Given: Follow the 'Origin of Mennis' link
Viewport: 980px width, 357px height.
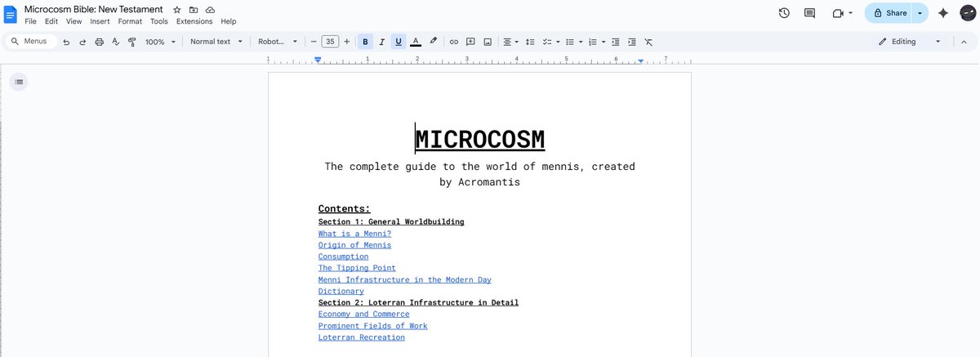Looking at the screenshot, I should click(354, 245).
